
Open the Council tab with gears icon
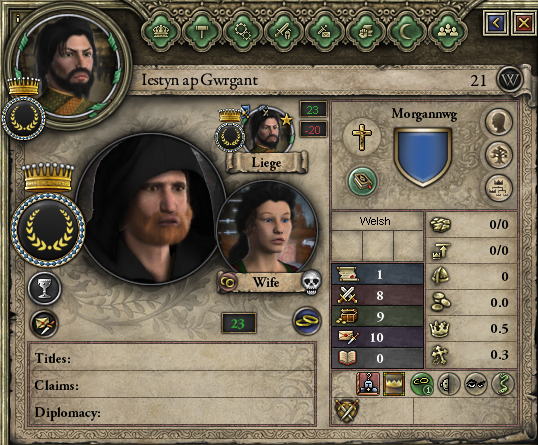point(243,32)
